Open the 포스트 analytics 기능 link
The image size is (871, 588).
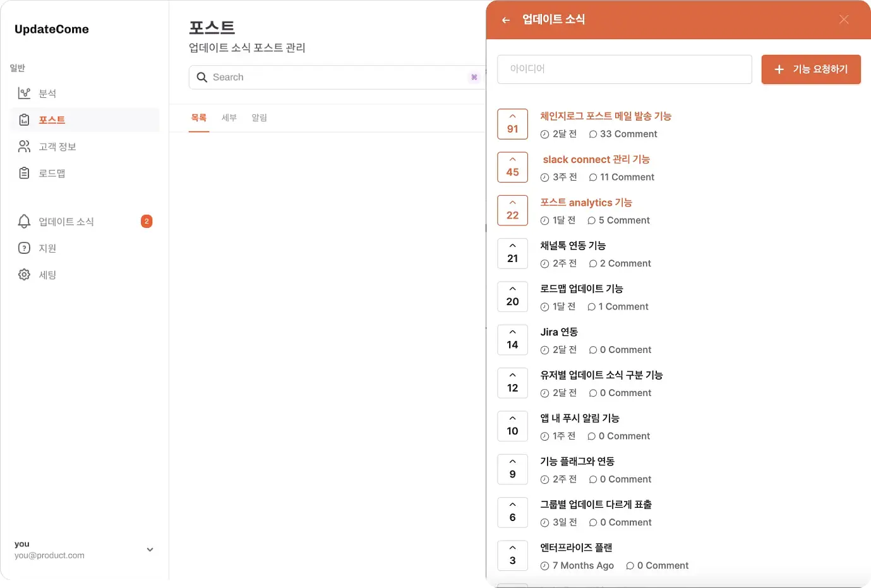pos(586,203)
